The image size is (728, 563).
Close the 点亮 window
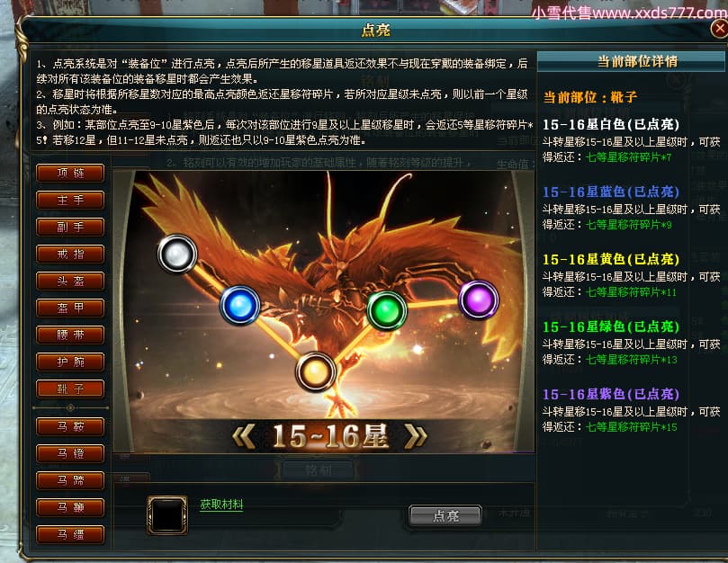[x=719, y=29]
